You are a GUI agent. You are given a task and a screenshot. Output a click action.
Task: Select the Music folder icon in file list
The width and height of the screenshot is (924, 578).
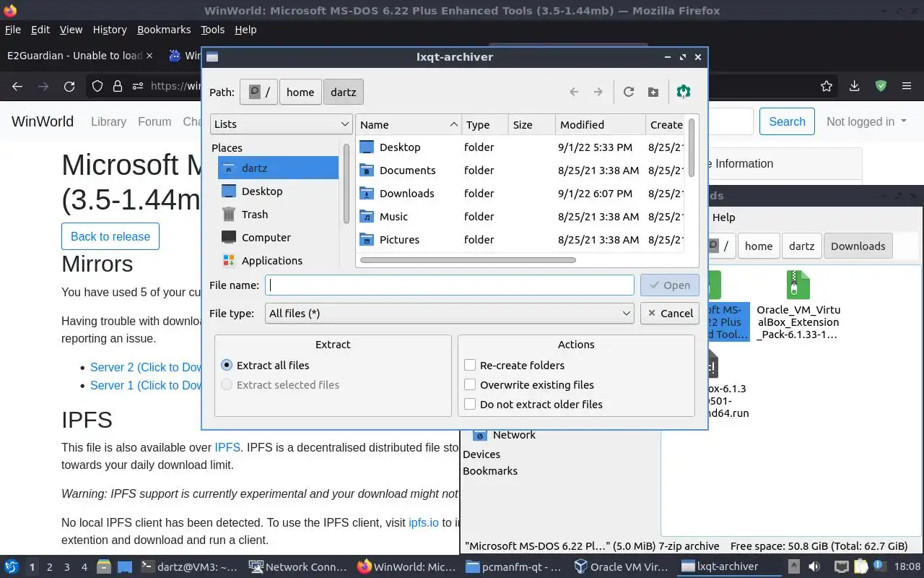tap(367, 217)
